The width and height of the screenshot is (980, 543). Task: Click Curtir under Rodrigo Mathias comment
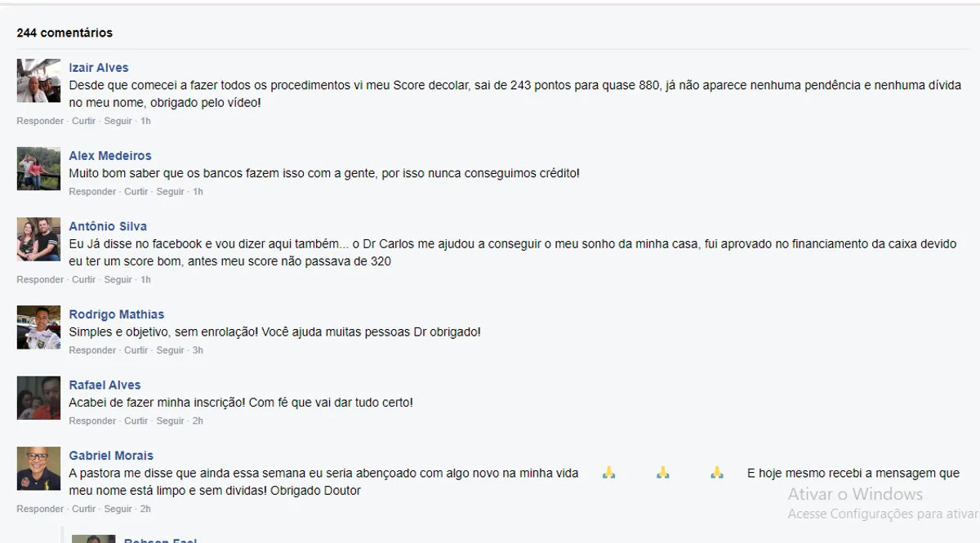point(136,350)
